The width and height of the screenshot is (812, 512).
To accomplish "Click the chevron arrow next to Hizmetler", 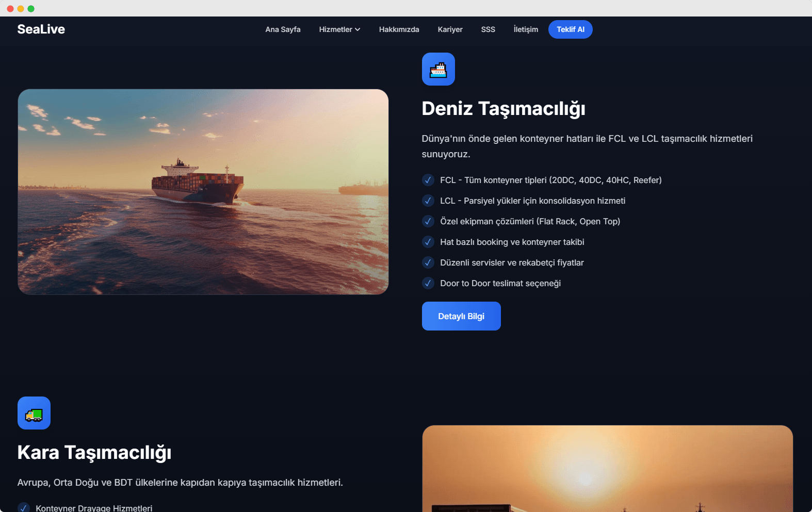I will (x=358, y=29).
